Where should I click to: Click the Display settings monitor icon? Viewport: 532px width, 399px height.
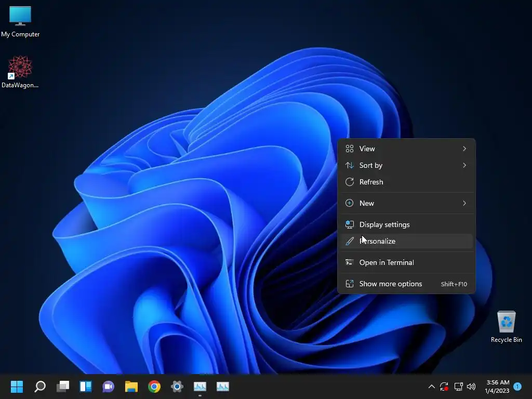[x=350, y=224]
